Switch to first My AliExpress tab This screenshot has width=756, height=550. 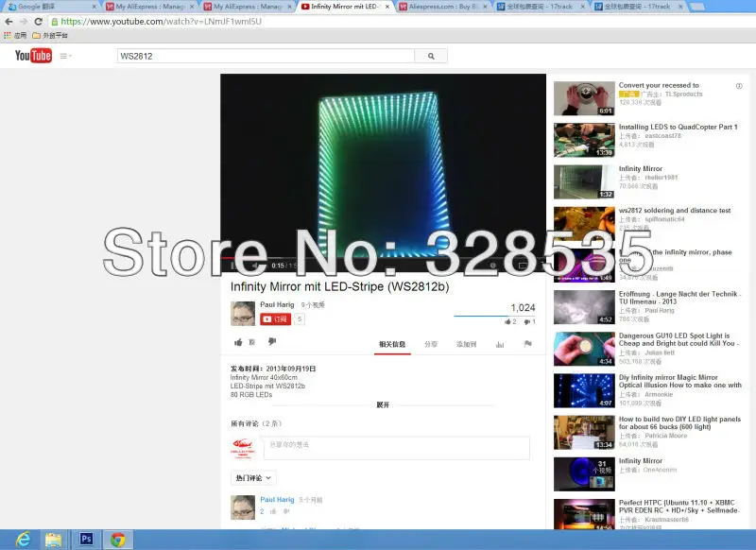click(x=147, y=7)
